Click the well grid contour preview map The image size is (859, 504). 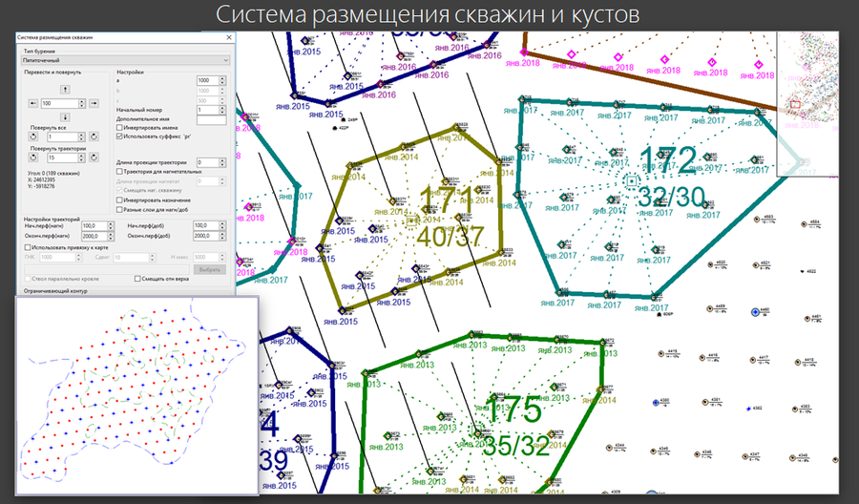(x=136, y=395)
